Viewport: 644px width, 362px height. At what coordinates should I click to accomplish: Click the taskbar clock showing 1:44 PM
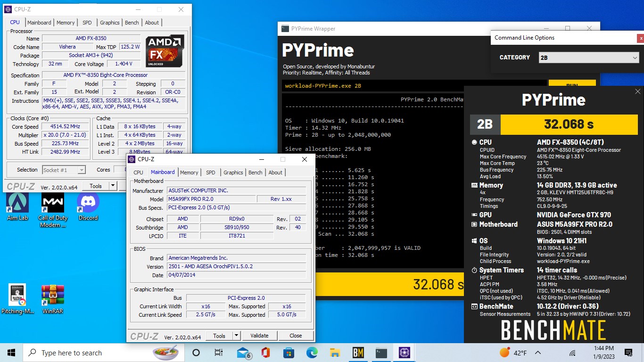pyautogui.click(x=603, y=353)
